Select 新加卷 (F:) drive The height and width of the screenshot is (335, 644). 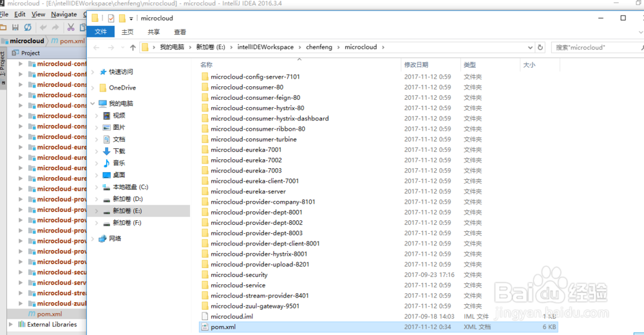[122, 223]
